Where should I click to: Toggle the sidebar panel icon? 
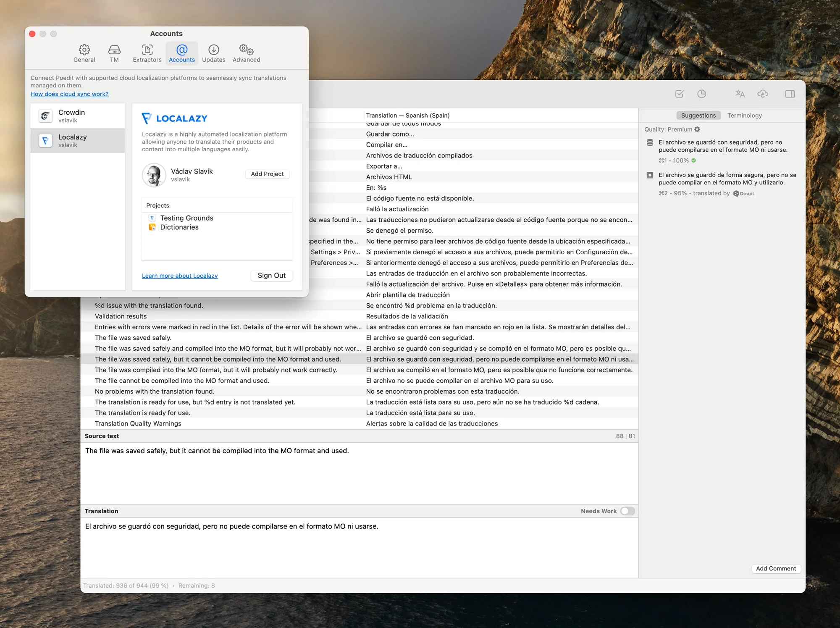tap(790, 94)
